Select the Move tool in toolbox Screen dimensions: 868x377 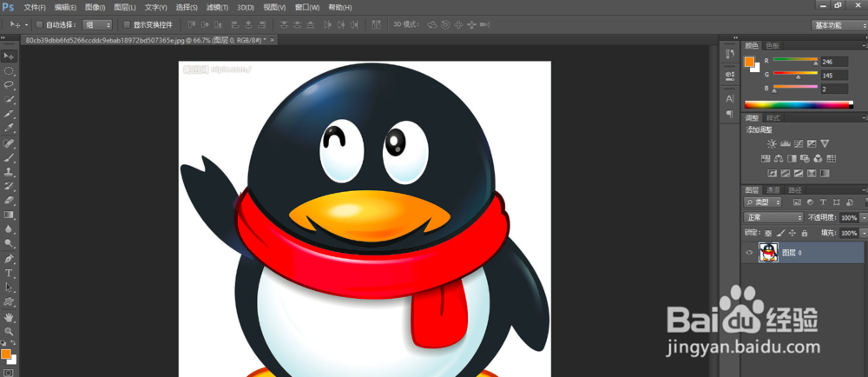[x=9, y=56]
